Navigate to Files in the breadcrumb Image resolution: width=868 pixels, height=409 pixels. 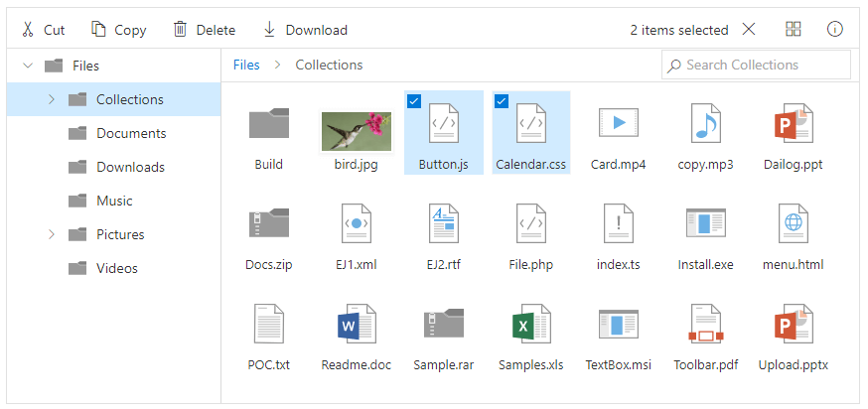(x=246, y=66)
